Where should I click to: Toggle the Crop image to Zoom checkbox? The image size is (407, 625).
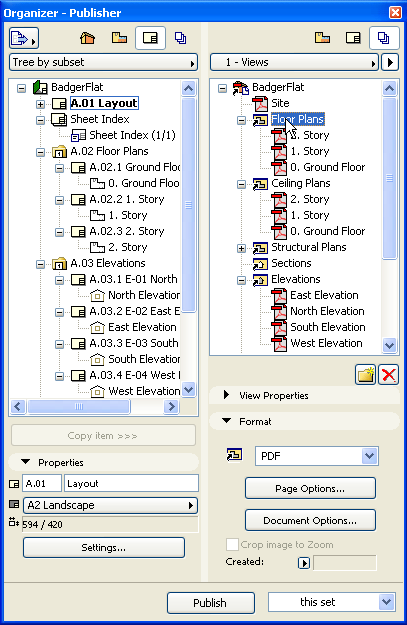point(232,544)
